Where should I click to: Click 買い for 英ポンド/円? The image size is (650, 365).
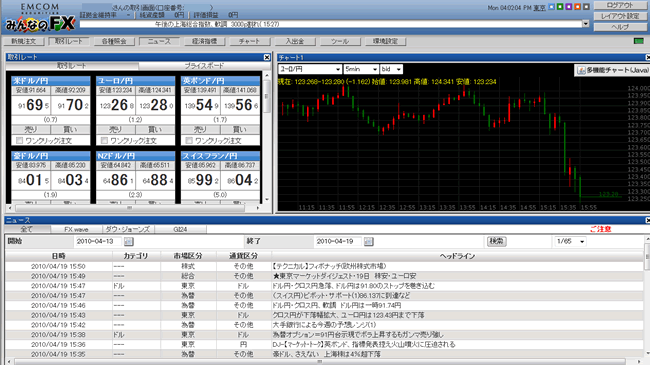point(240,129)
